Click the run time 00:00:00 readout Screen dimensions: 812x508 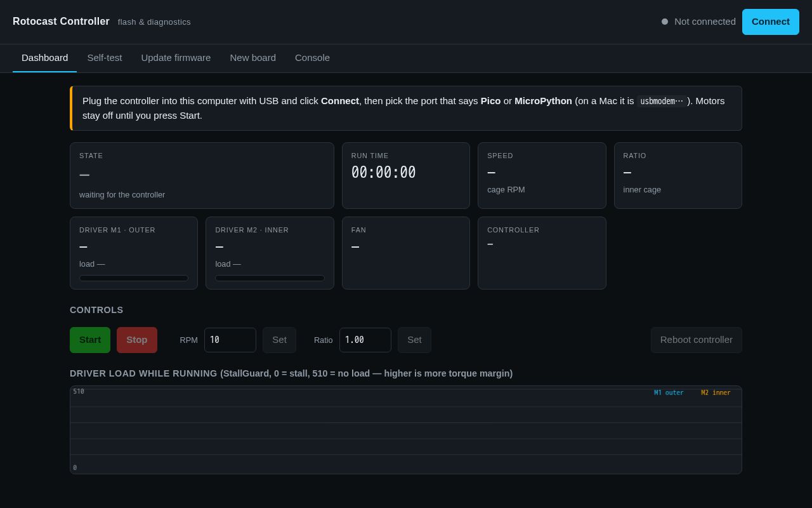(x=384, y=173)
